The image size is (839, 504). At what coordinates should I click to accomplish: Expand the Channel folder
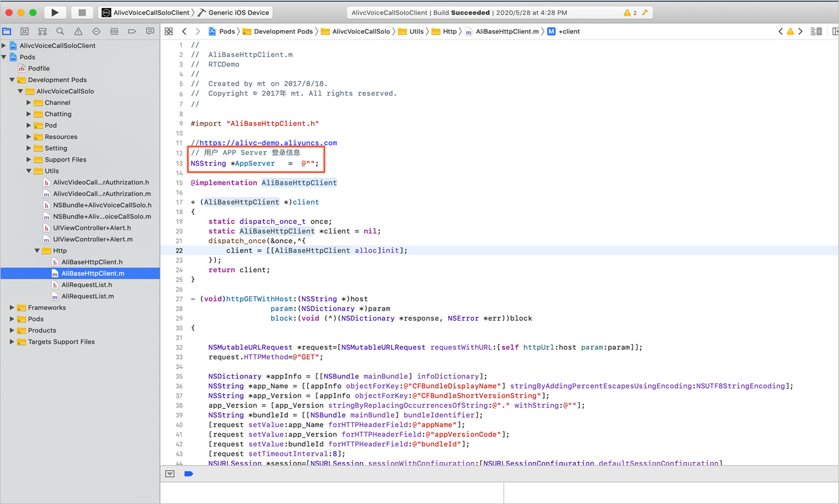coord(29,103)
